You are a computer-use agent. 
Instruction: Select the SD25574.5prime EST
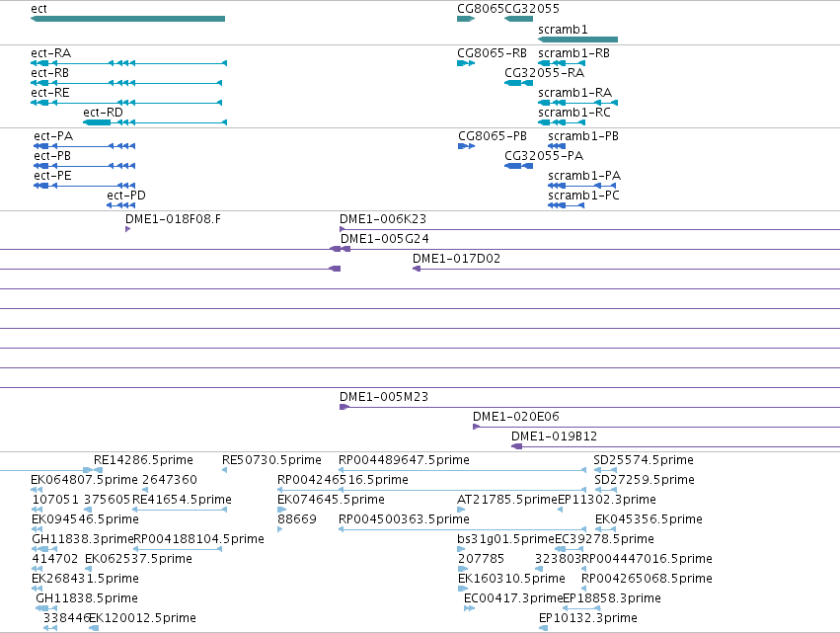[606, 470]
